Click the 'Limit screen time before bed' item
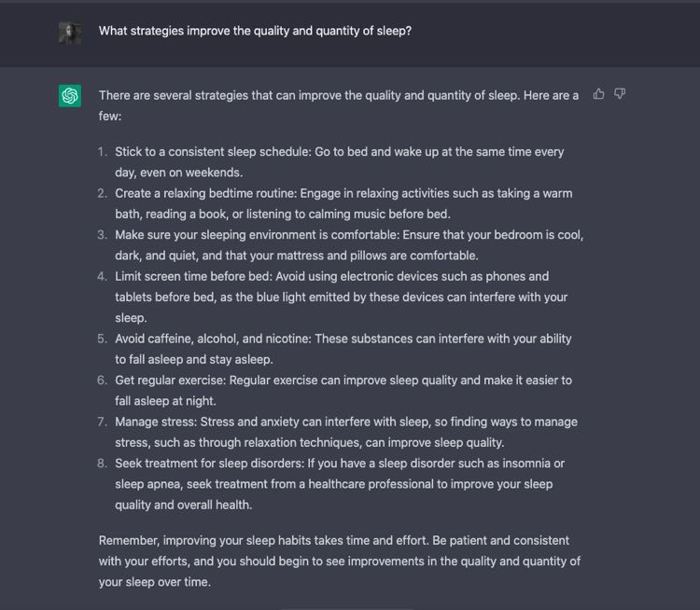 click(x=341, y=297)
